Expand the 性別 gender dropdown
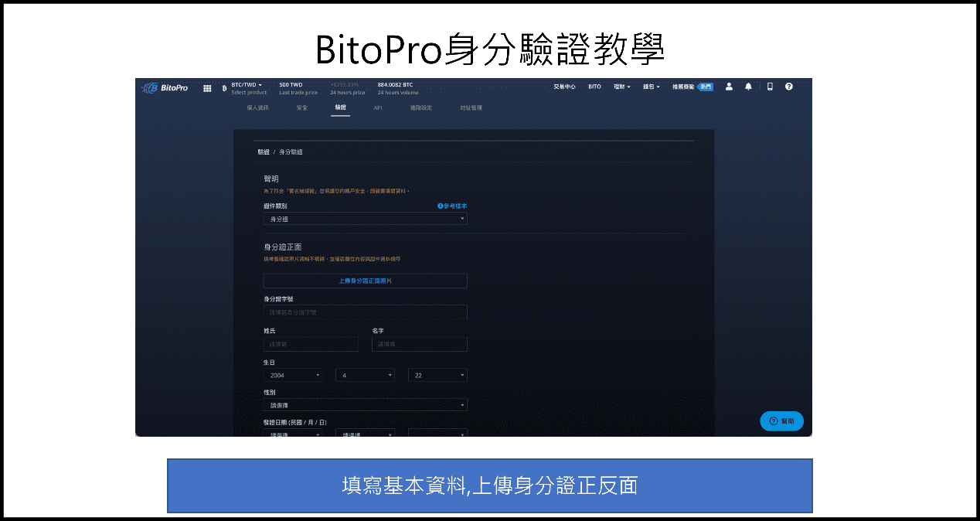The image size is (980, 521). point(365,404)
